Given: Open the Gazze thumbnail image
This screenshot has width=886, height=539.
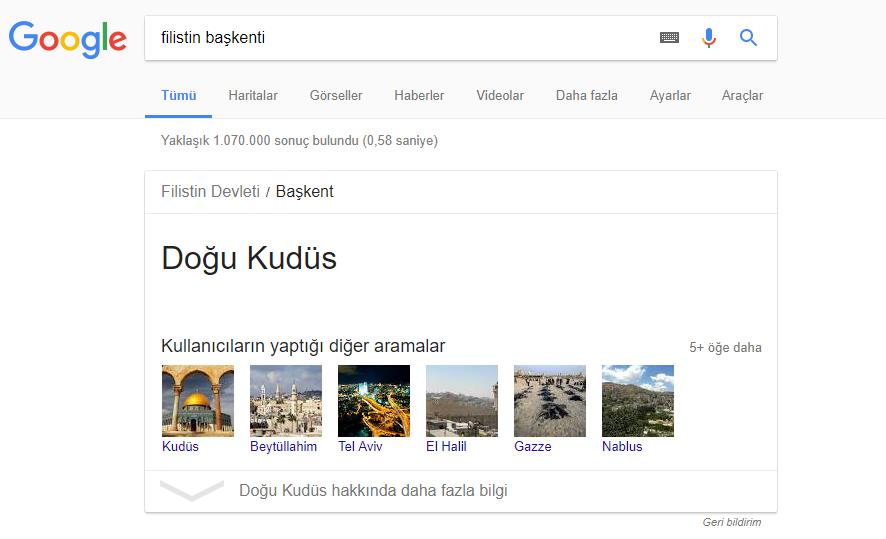Looking at the screenshot, I should pyautogui.click(x=550, y=400).
